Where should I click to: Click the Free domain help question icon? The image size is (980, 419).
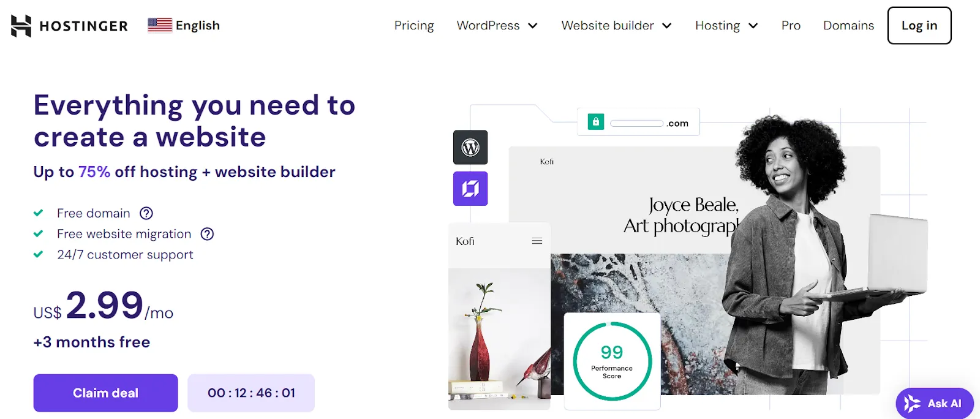coord(146,213)
